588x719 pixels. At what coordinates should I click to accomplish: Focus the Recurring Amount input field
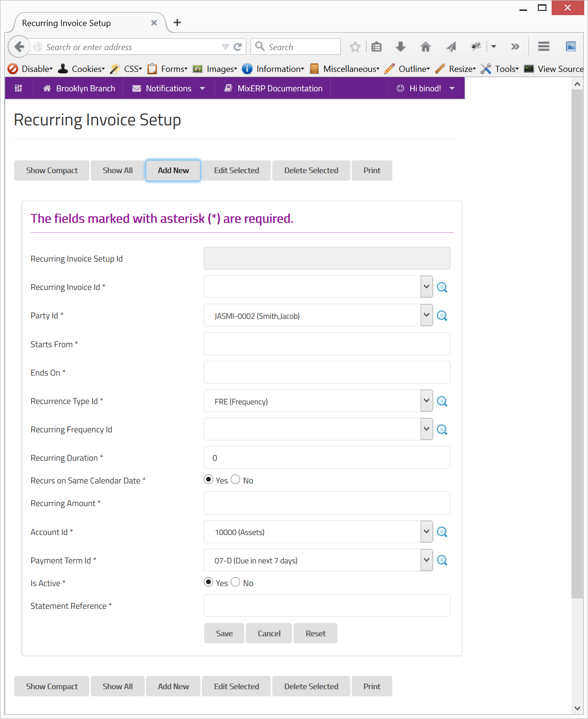click(327, 503)
